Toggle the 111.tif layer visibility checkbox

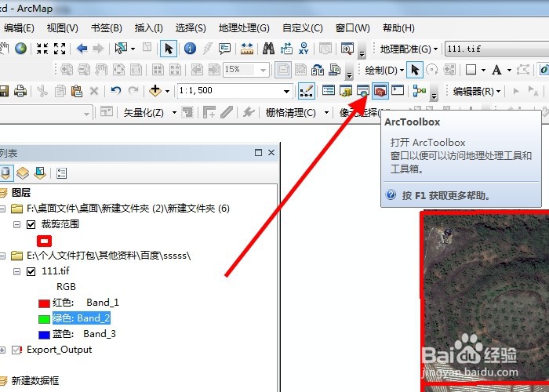pyautogui.click(x=31, y=271)
